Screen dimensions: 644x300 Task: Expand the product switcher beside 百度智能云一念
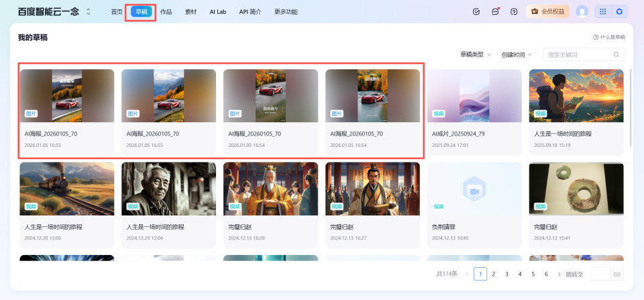point(89,12)
